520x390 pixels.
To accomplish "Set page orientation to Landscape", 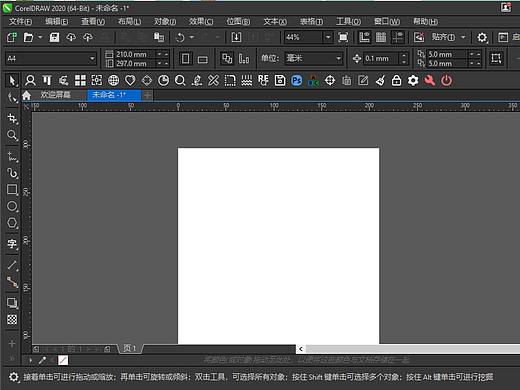I will click(x=202, y=59).
